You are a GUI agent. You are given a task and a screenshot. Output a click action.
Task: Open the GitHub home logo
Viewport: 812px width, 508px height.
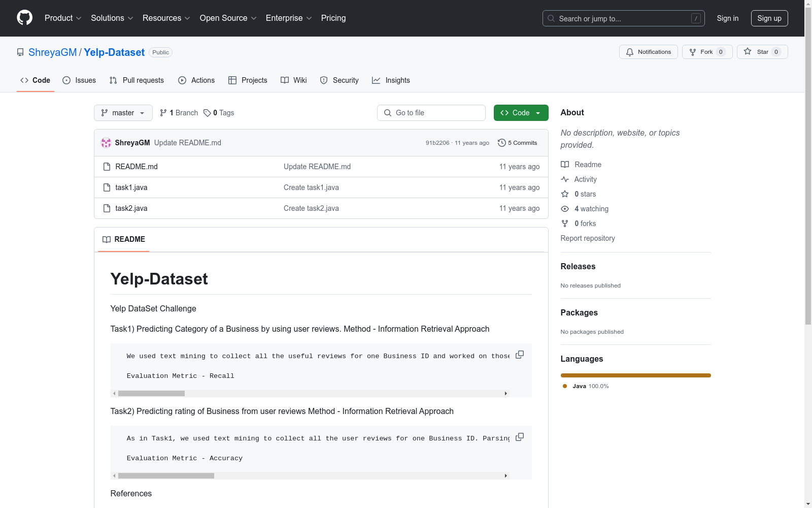[24, 18]
